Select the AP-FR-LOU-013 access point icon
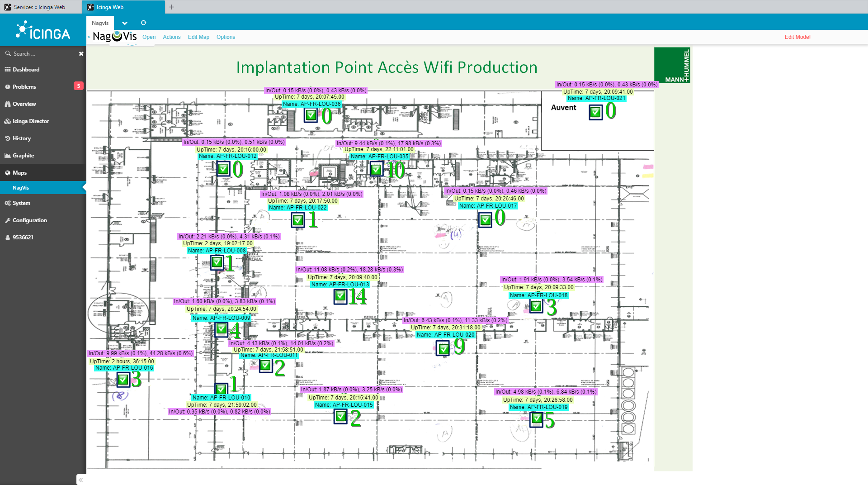 (340, 296)
